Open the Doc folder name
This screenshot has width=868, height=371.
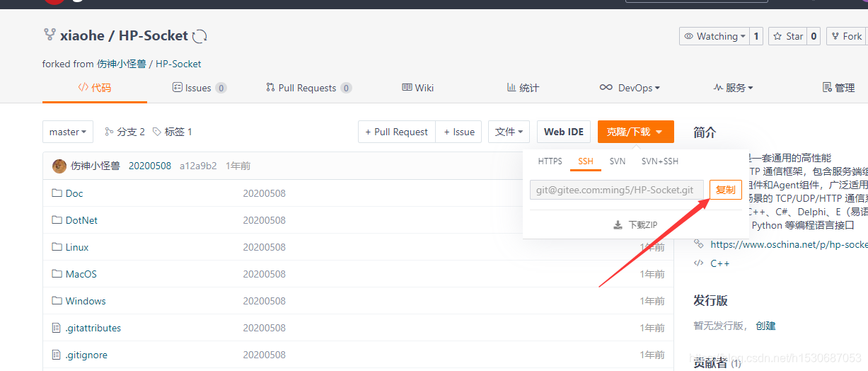coord(74,193)
